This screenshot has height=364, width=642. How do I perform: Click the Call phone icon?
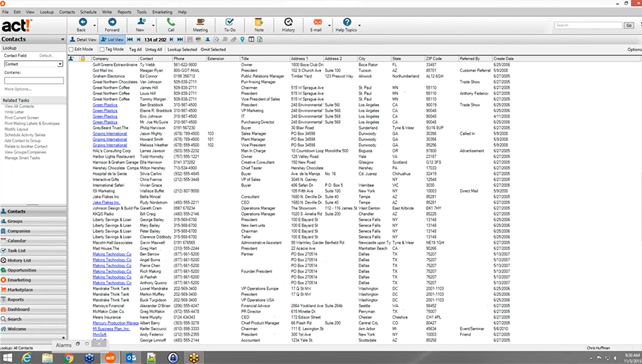click(171, 22)
